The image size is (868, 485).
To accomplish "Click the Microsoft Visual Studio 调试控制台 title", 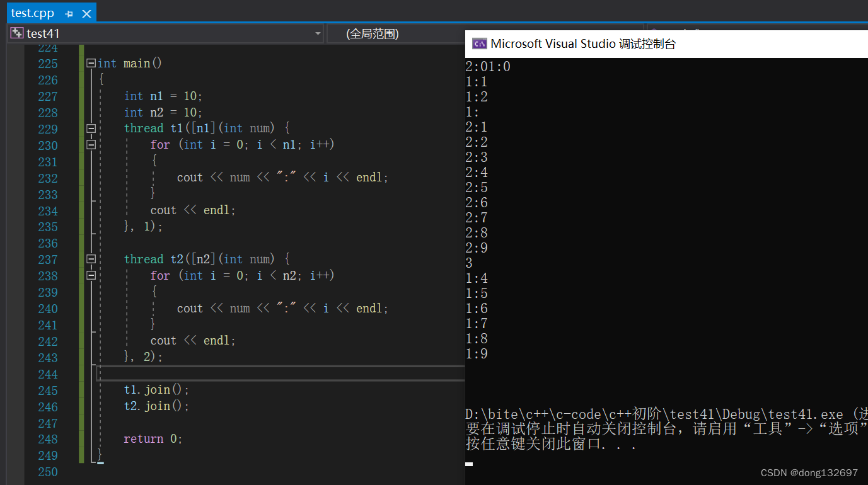I will (x=583, y=44).
